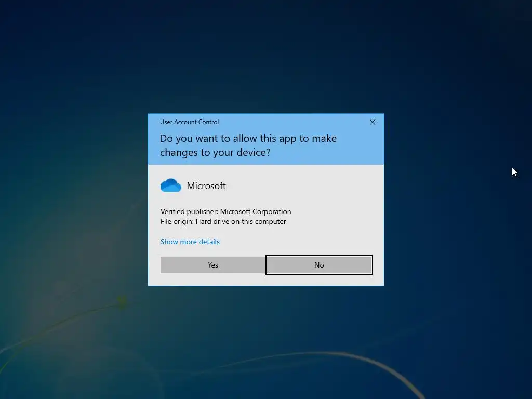The height and width of the screenshot is (399, 532).
Task: Click the OneDrive cloud icon
Action: click(x=170, y=185)
